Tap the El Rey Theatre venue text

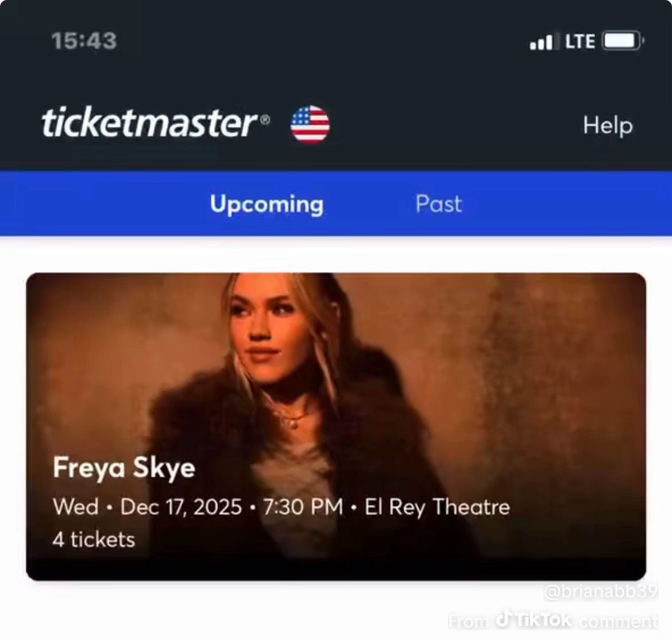coord(436,507)
